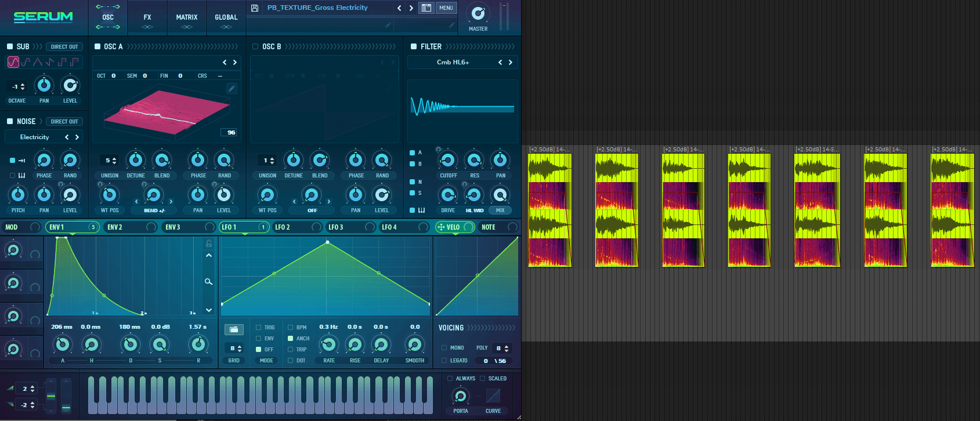The height and width of the screenshot is (421, 980).
Task: Enable the LFO TRIG mode checkbox
Action: [x=258, y=328]
